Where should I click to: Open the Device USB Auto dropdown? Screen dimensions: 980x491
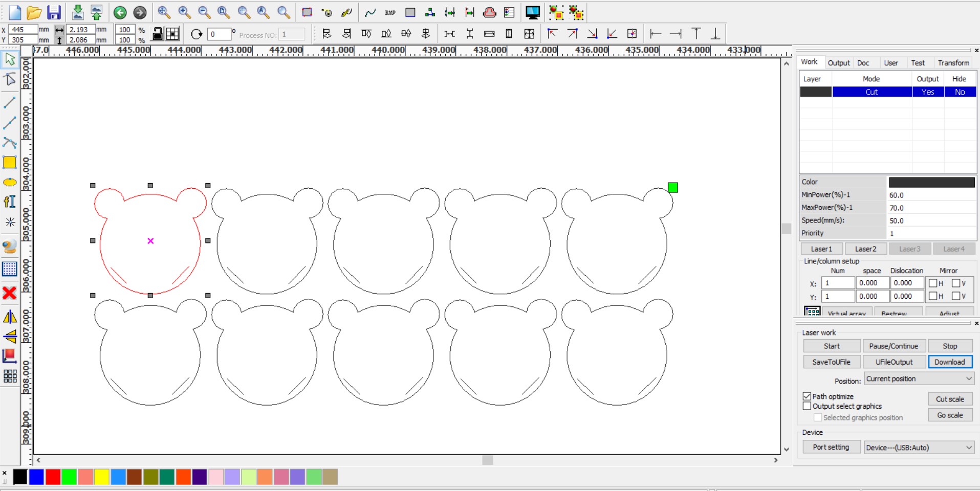pos(919,448)
